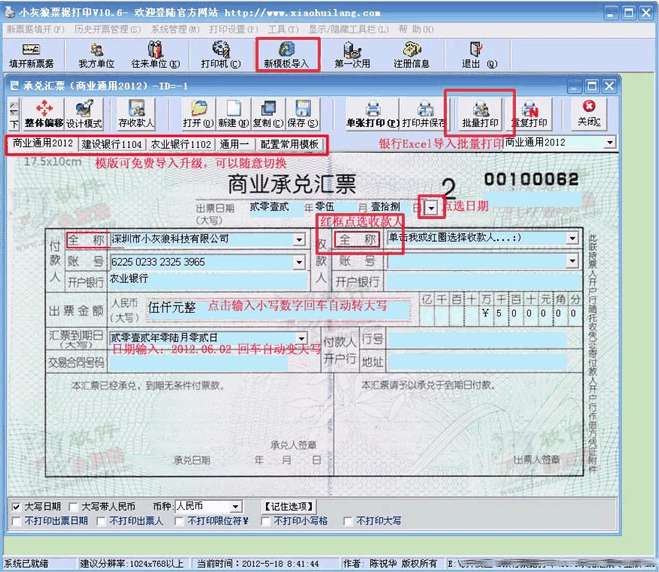Image resolution: width=659 pixels, height=572 pixels.
Task: Enable 不打印大写 checkbox
Action: click(348, 522)
